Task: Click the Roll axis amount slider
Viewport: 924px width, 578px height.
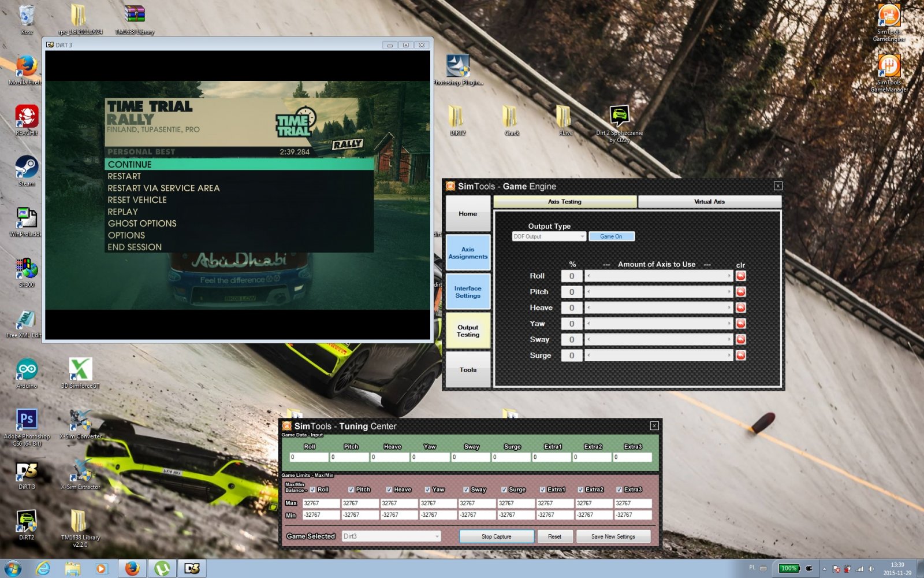Action: point(659,276)
